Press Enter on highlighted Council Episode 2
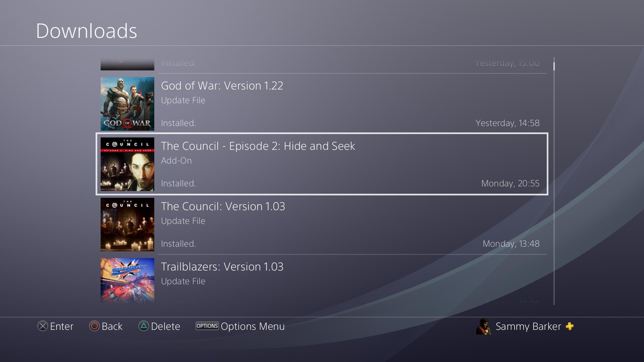The image size is (644, 362). pos(322,164)
